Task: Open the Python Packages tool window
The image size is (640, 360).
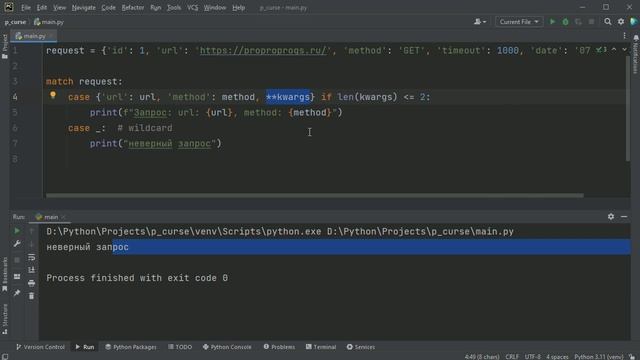Action: click(131, 347)
